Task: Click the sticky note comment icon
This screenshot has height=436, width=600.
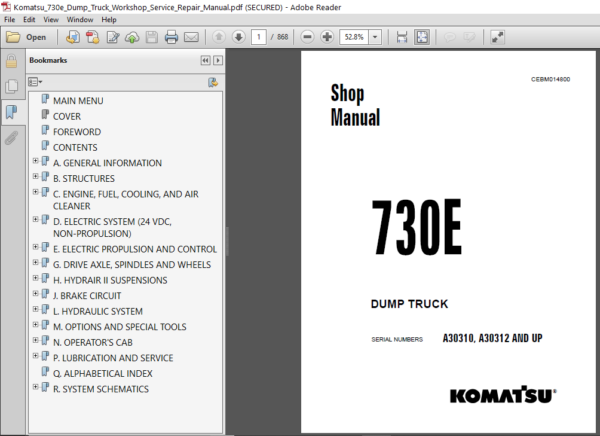Action: pyautogui.click(x=450, y=37)
